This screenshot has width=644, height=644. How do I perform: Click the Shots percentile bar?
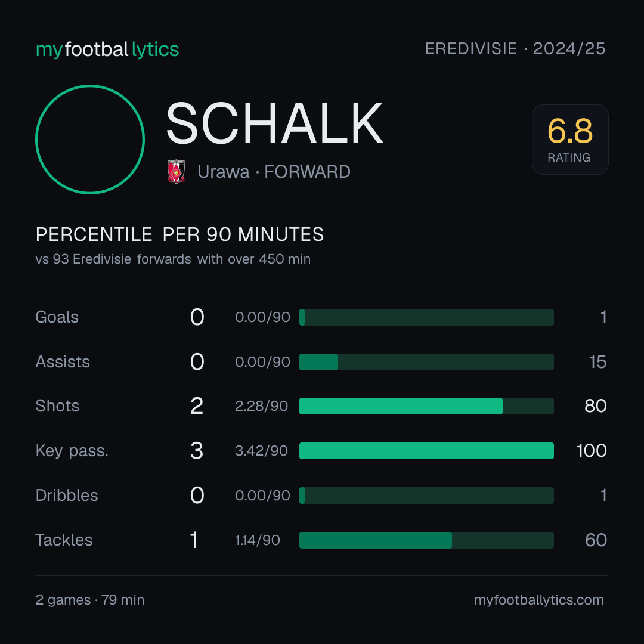pyautogui.click(x=426, y=406)
